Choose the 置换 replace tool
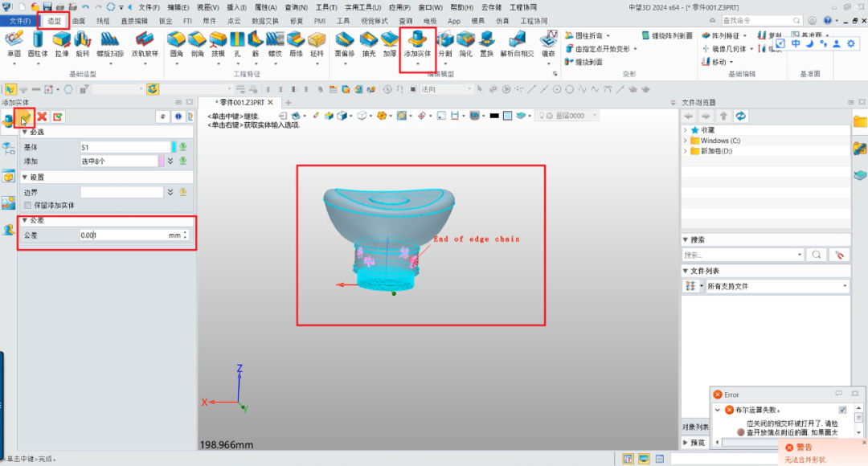Viewport: 868px width, 466px height. pos(486,44)
